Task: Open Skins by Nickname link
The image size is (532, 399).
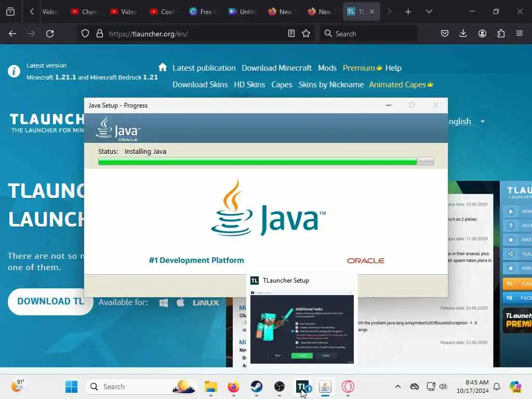Action: 331,85
